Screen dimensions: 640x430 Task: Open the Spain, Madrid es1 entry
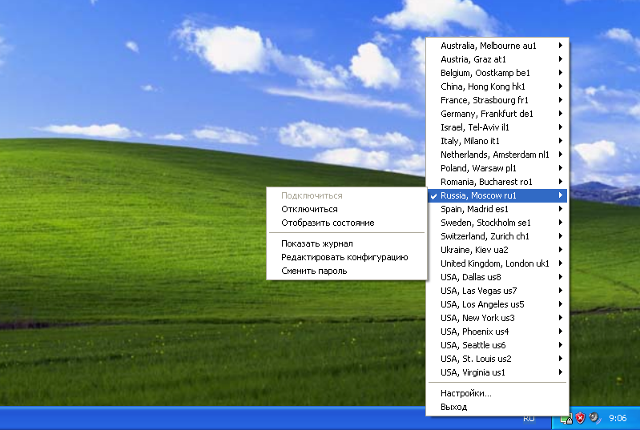tap(497, 209)
